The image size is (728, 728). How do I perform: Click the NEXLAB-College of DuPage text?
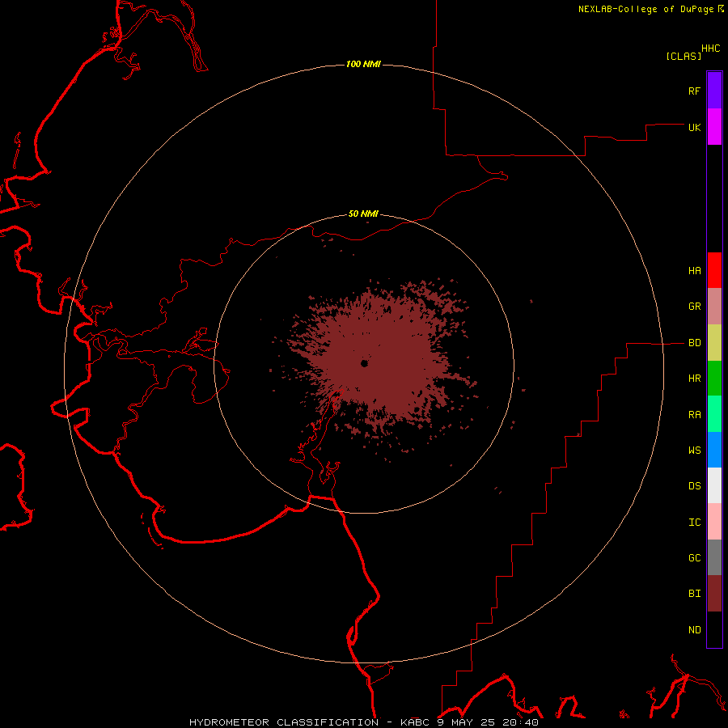[x=645, y=9]
